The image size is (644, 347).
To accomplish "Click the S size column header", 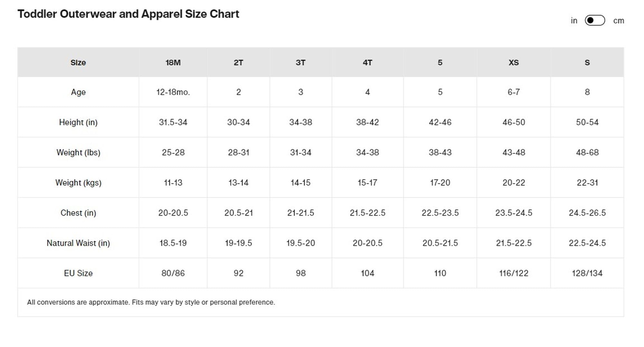I will click(x=587, y=62).
